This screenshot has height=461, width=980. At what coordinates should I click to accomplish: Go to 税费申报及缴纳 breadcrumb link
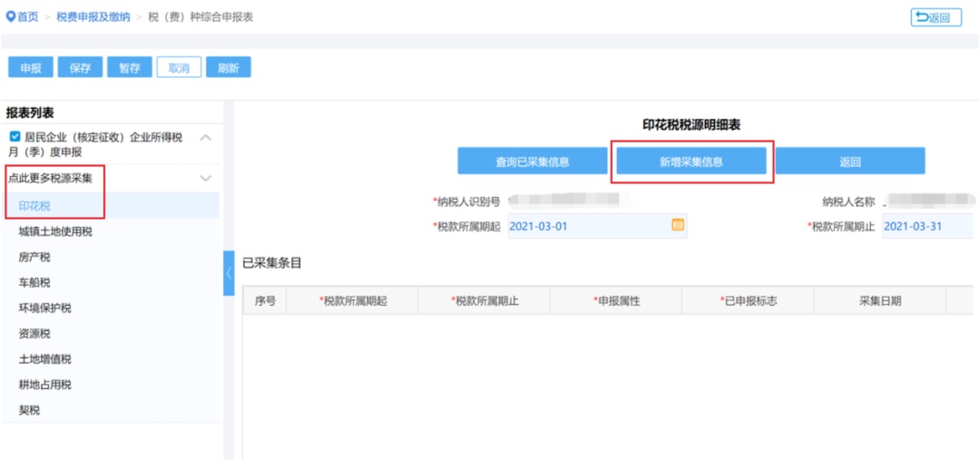(93, 17)
